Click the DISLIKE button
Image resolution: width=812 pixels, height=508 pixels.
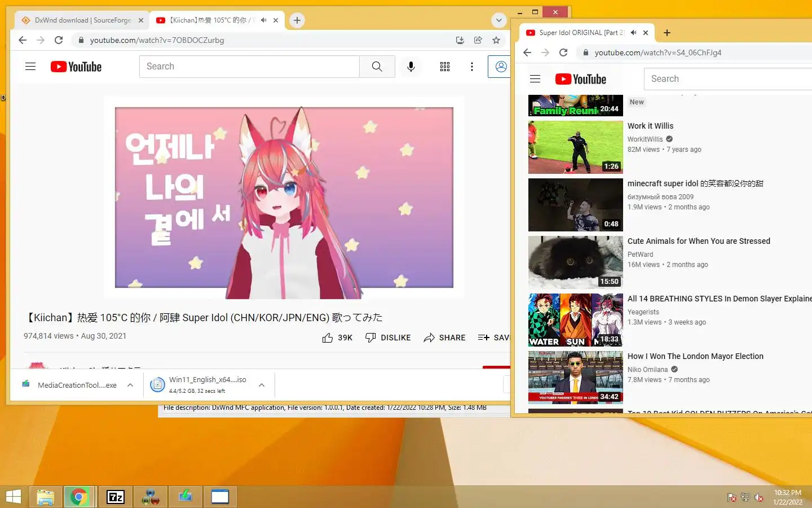[x=388, y=338]
